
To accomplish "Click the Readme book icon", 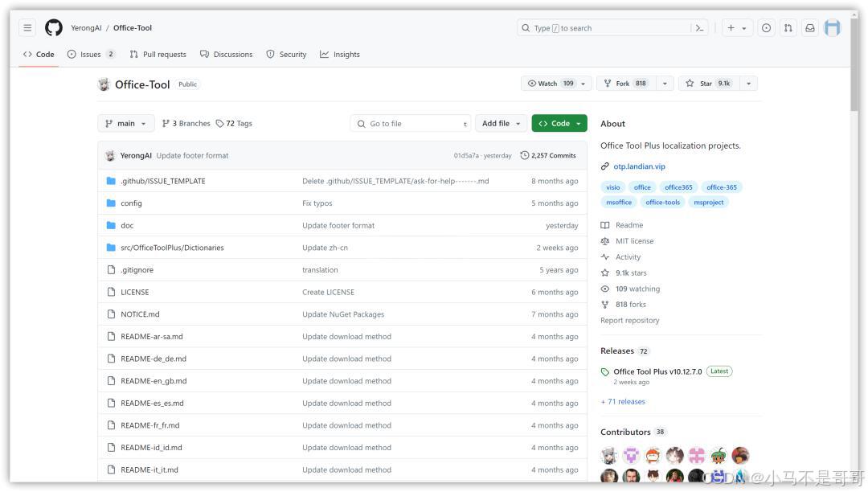I will [605, 225].
